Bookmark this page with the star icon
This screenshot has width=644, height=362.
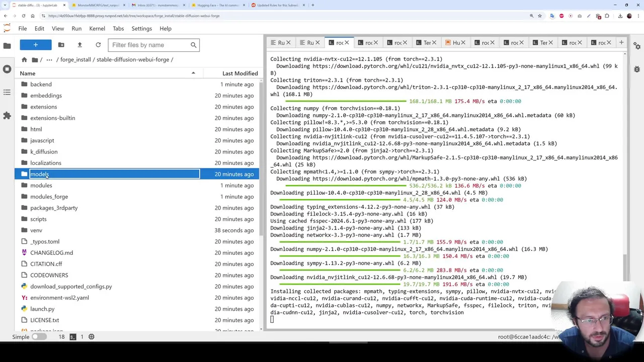tap(540, 16)
